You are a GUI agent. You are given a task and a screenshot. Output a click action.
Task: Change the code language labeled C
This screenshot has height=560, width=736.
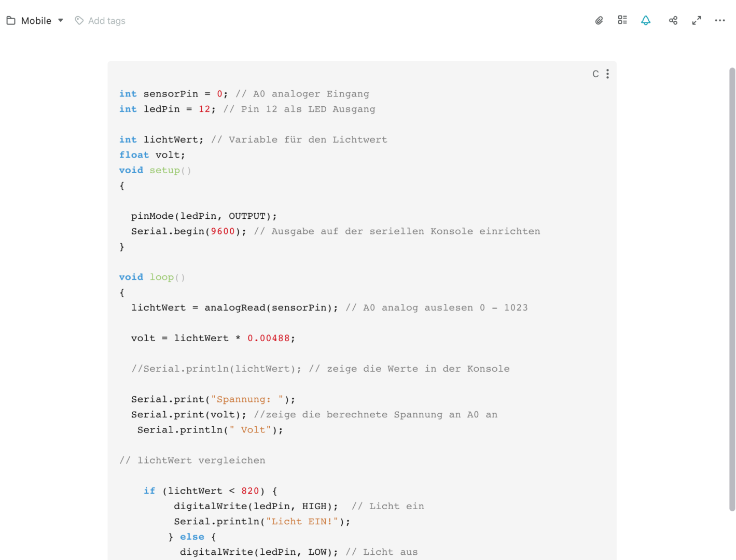point(595,74)
